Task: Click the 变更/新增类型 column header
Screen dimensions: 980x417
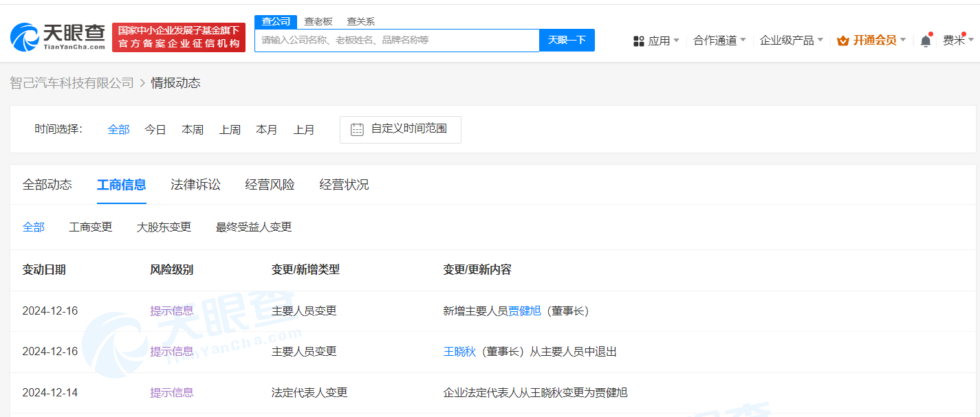Action: 305,269
